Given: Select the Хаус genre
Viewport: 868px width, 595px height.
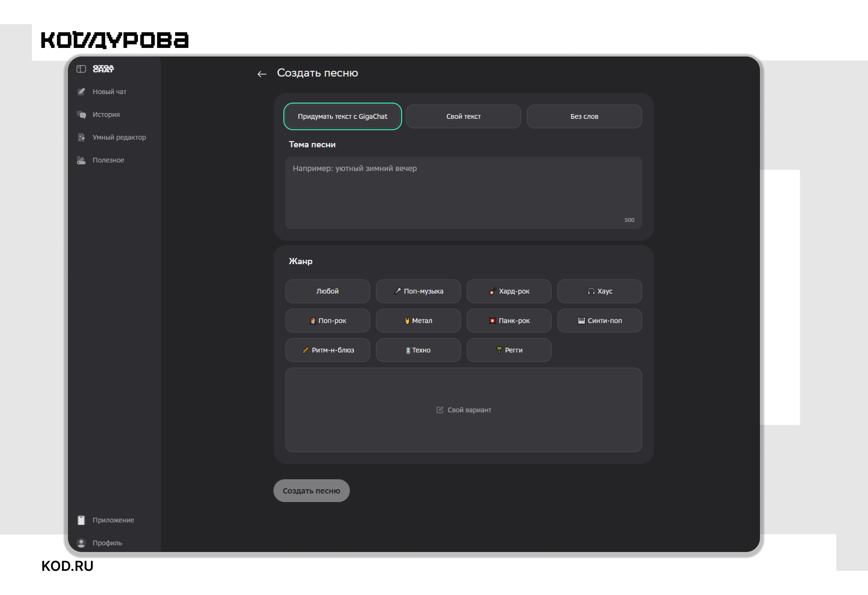Looking at the screenshot, I should [x=600, y=291].
